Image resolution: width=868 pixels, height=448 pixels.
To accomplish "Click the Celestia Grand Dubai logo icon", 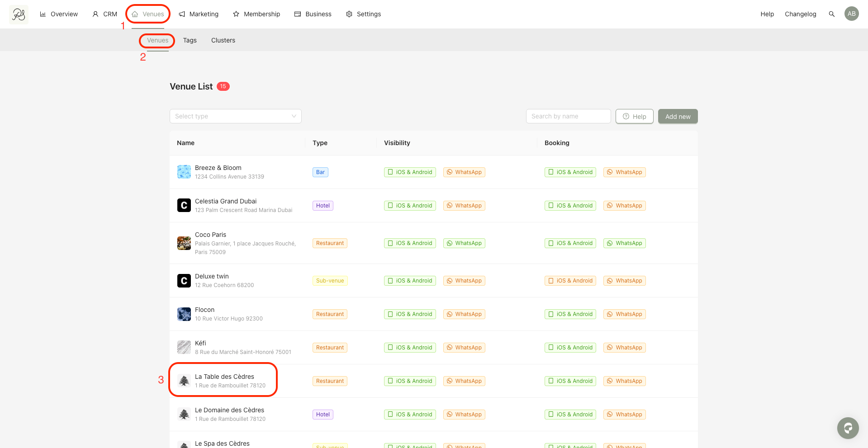I will pyautogui.click(x=184, y=205).
